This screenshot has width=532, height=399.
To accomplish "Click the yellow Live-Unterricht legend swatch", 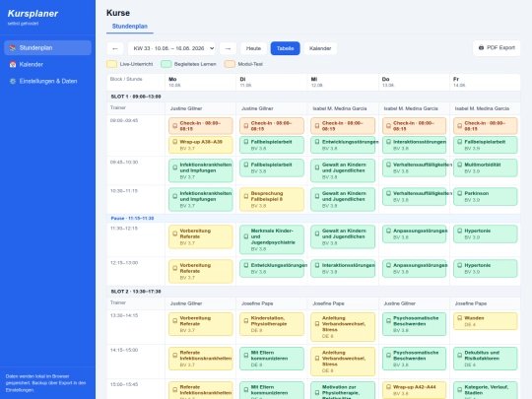I will pyautogui.click(x=111, y=64).
